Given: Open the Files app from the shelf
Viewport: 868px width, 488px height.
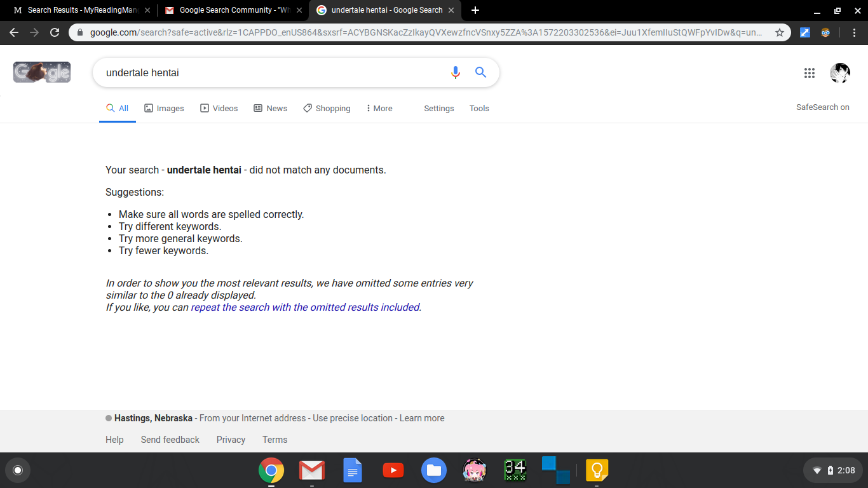Looking at the screenshot, I should pos(434,470).
